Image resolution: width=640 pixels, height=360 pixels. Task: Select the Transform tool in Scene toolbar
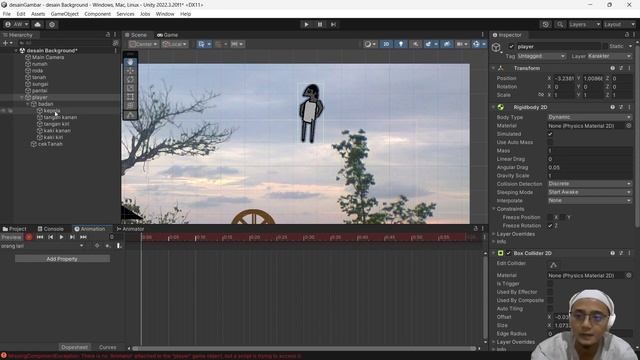click(x=130, y=106)
